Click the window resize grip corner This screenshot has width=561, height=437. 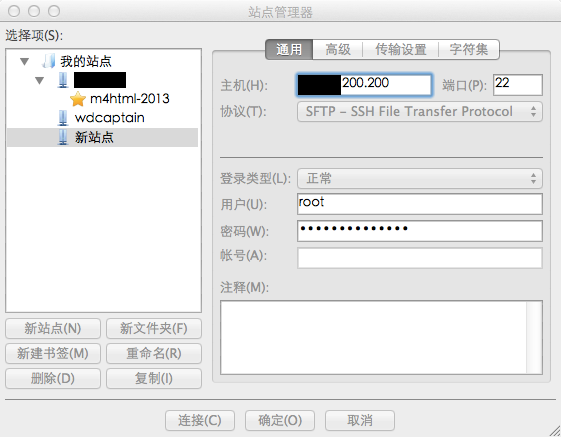555,431
